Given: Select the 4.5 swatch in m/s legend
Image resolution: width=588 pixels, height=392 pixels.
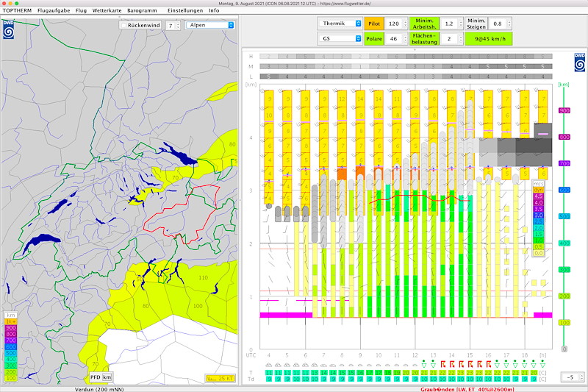Looking at the screenshot, I should point(539,196).
